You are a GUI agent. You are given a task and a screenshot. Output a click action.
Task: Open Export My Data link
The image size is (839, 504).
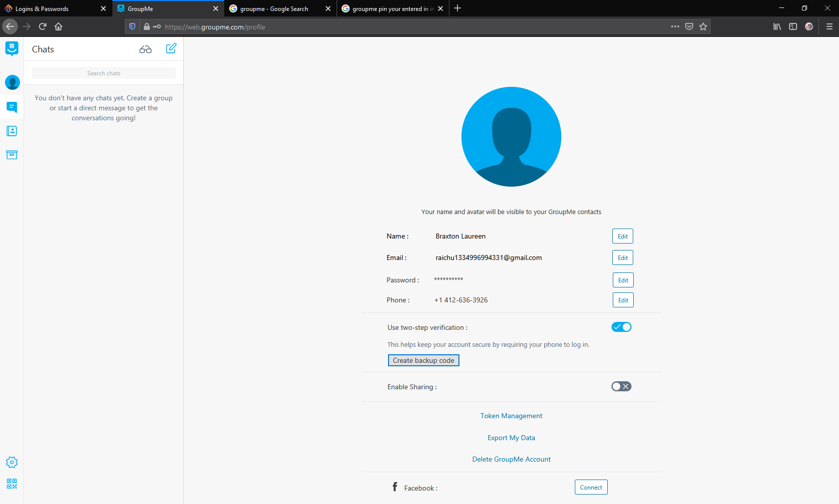(x=511, y=438)
